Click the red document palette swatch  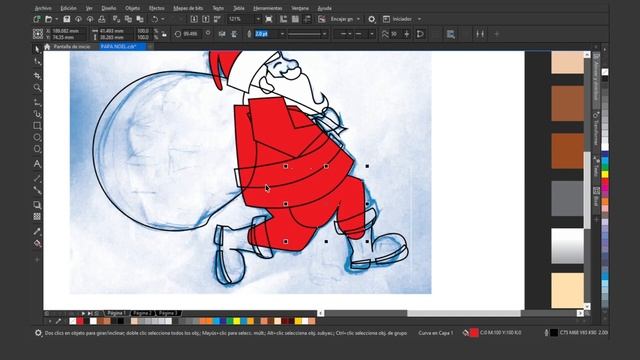[80, 322]
